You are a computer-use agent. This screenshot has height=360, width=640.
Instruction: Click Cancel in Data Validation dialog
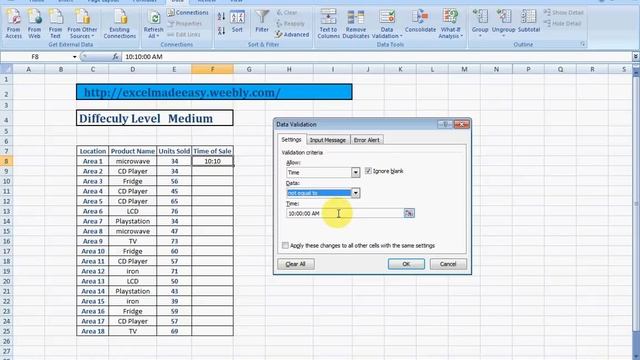(x=448, y=264)
